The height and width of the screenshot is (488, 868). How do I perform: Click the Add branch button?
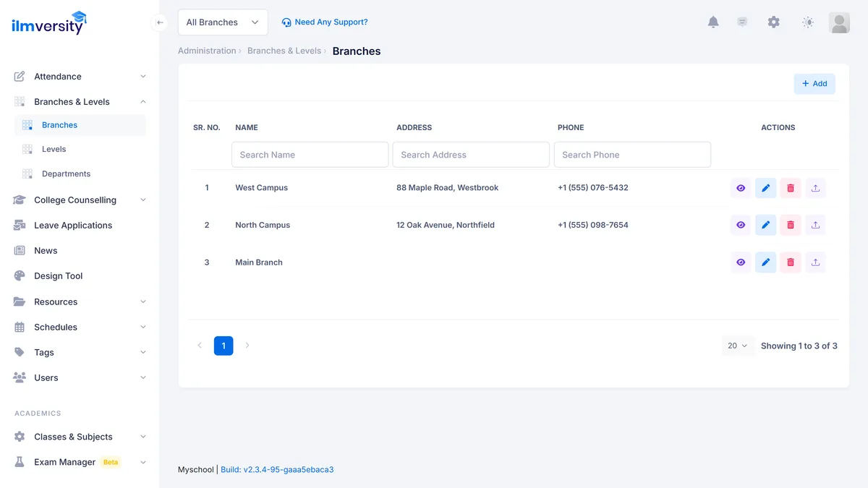(814, 84)
